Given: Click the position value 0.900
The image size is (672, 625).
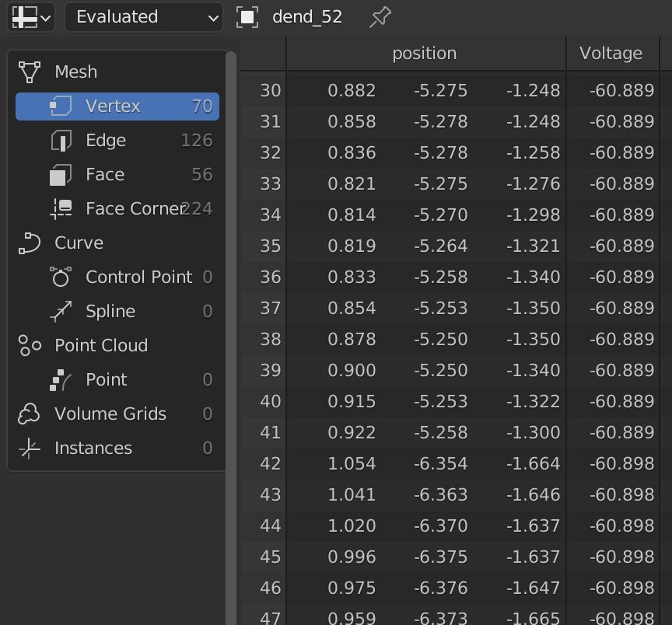Looking at the screenshot, I should 352,371.
